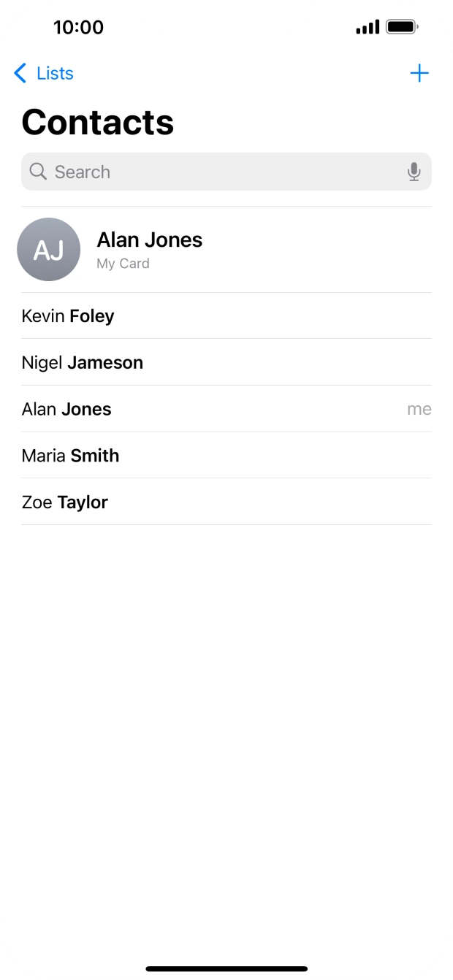Go back to Lists
This screenshot has width=453, height=980.
coord(55,73)
